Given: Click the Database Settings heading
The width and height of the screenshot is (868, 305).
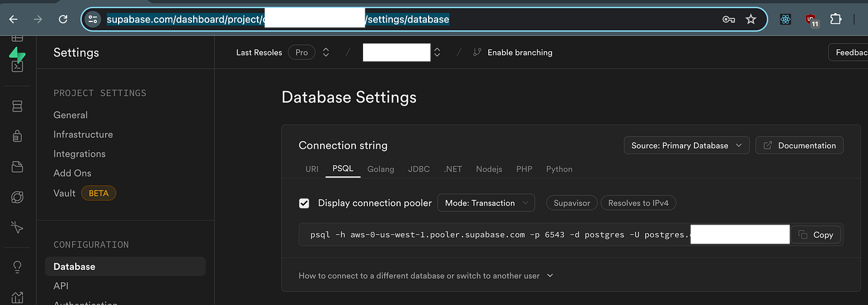Looking at the screenshot, I should pyautogui.click(x=349, y=97).
